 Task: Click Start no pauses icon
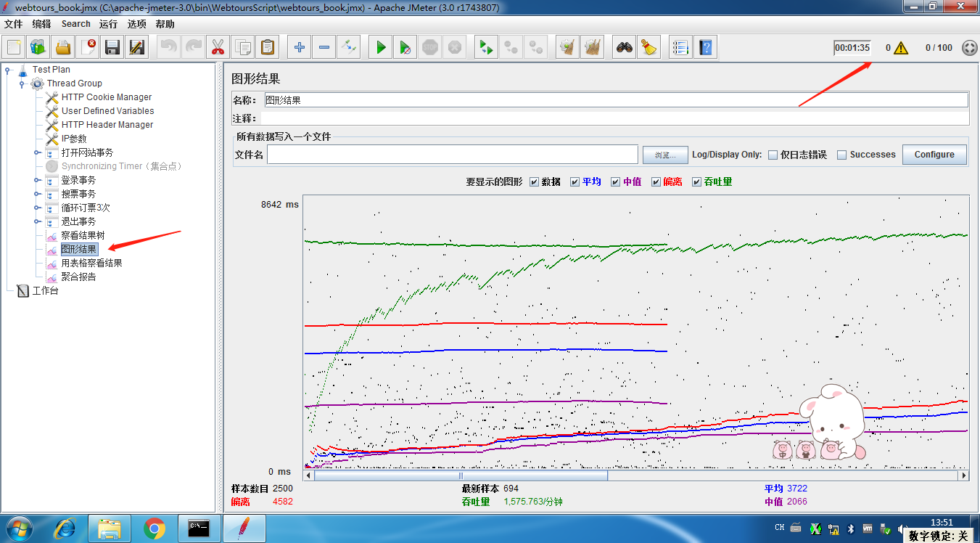[405, 48]
